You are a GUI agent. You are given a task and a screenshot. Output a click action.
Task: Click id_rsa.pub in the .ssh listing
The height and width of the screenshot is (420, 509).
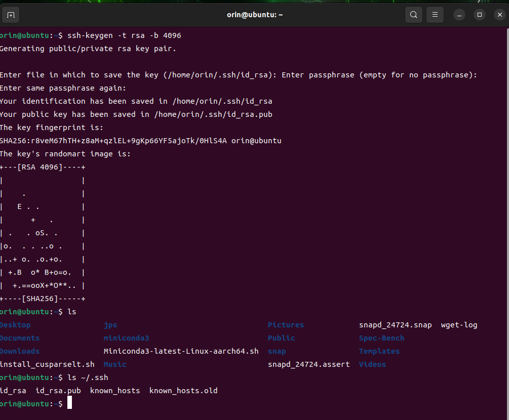[58, 391]
